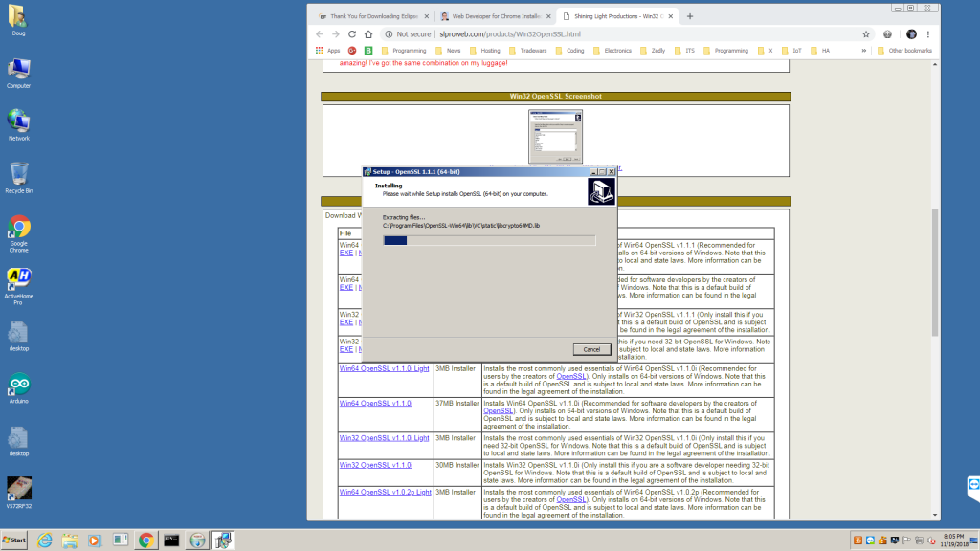Select the ActiveHome Pro desktop icon
The image size is (980, 551).
tap(19, 287)
